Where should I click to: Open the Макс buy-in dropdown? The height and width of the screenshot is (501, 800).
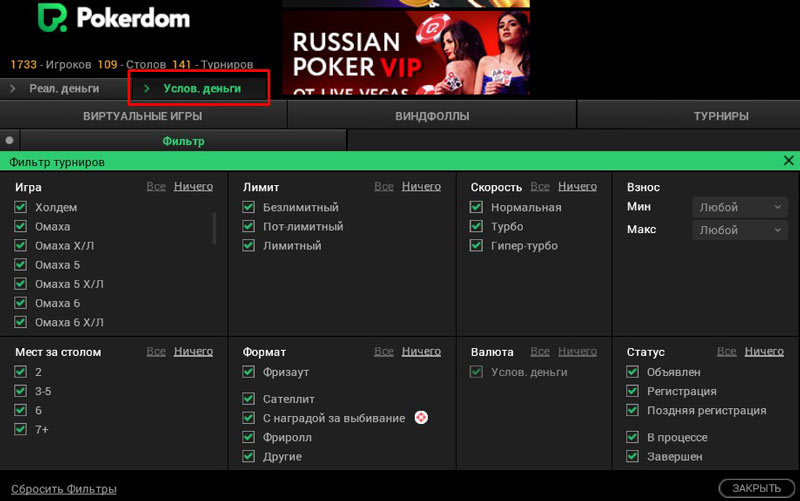[740, 230]
